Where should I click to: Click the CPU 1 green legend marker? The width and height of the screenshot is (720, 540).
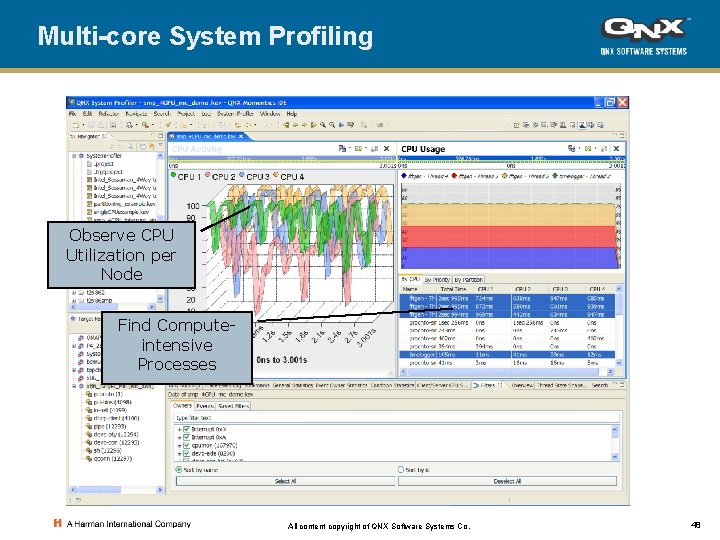(x=173, y=174)
